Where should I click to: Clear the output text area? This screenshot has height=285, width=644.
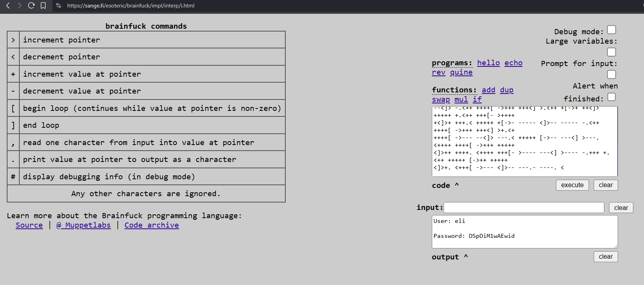605,257
